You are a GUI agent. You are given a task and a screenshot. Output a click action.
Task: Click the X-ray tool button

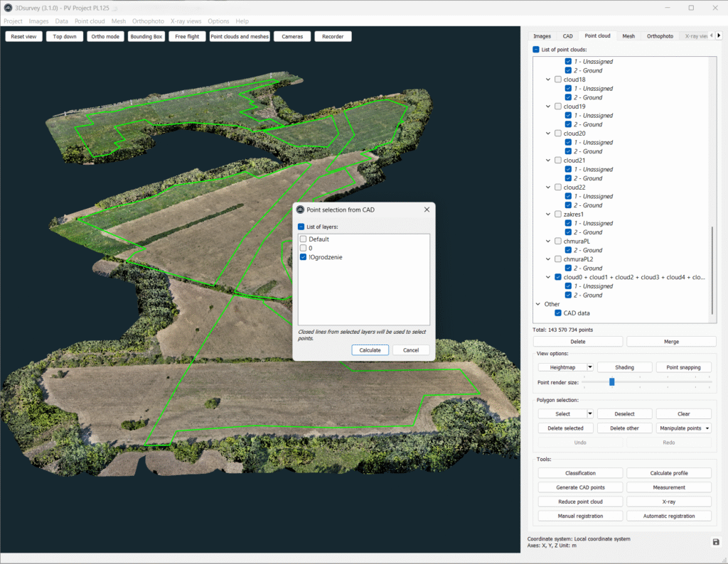pyautogui.click(x=668, y=502)
